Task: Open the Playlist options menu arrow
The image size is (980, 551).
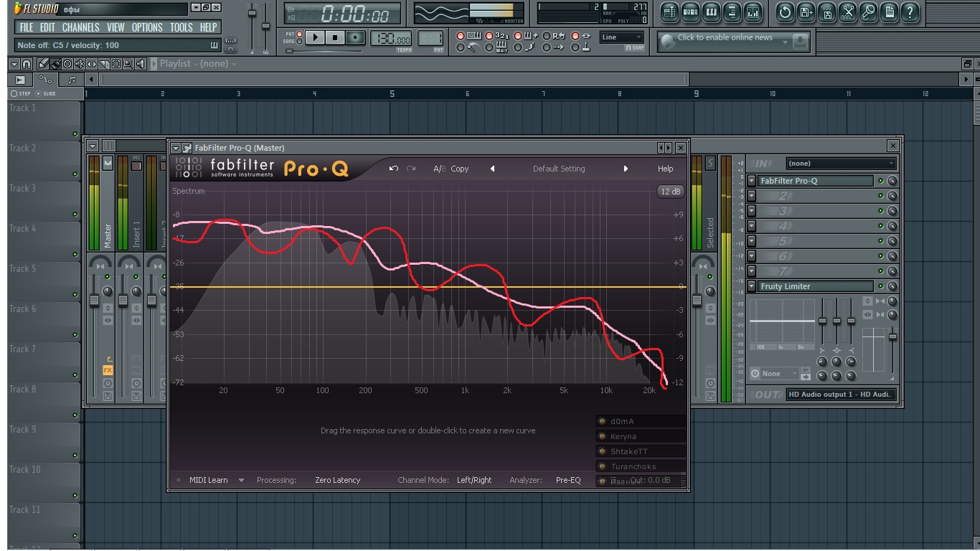Action: point(14,64)
